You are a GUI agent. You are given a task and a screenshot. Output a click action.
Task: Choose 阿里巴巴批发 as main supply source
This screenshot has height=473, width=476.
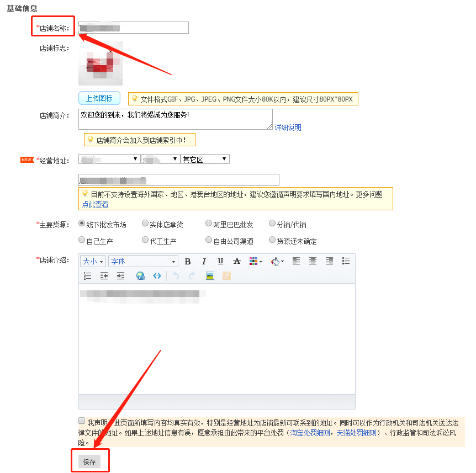click(208, 223)
